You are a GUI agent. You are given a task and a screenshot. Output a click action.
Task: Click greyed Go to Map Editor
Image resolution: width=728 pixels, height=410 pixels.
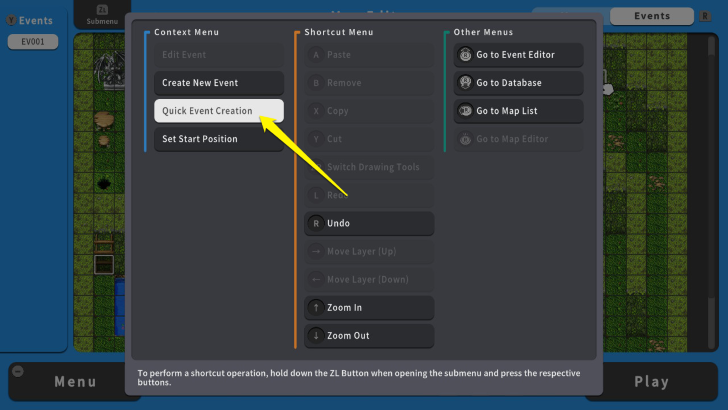518,139
